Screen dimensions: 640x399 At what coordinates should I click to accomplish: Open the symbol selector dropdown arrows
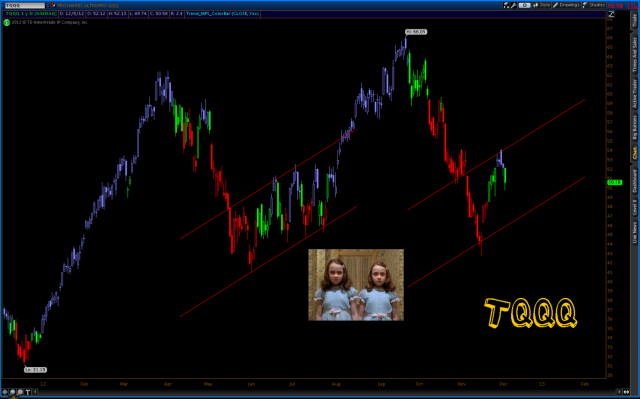(x=48, y=5)
